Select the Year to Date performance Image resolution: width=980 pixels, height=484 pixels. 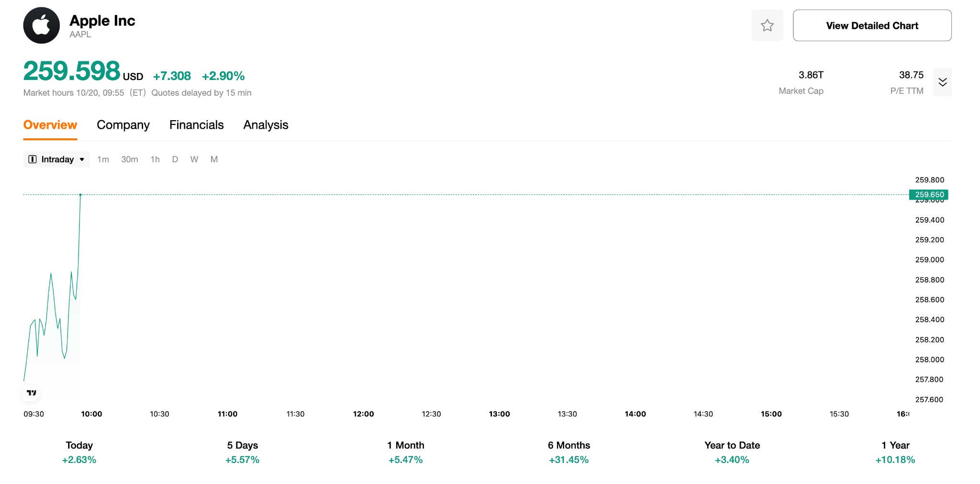(x=732, y=452)
